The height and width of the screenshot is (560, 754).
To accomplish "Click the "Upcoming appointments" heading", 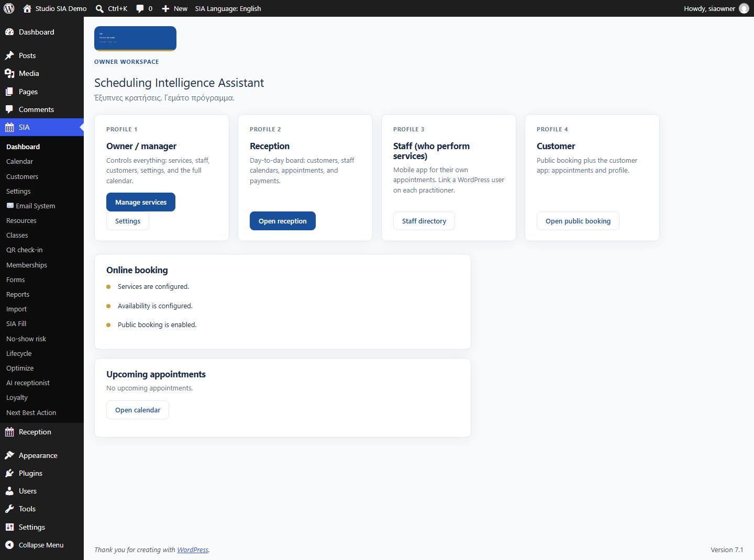I will click(156, 374).
